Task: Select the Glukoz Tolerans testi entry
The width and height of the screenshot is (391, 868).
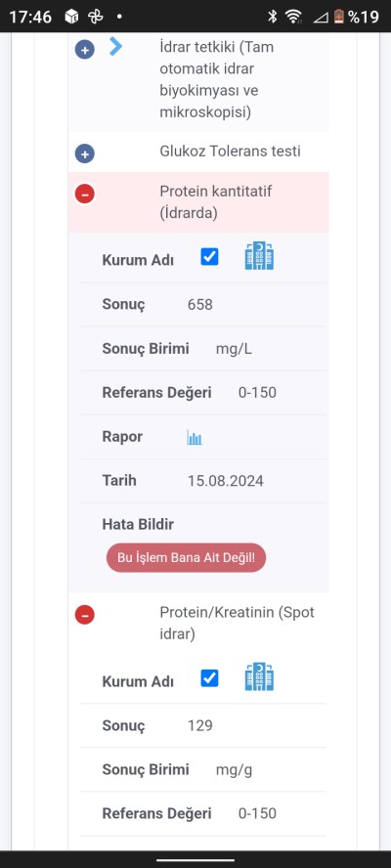Action: coord(230,152)
